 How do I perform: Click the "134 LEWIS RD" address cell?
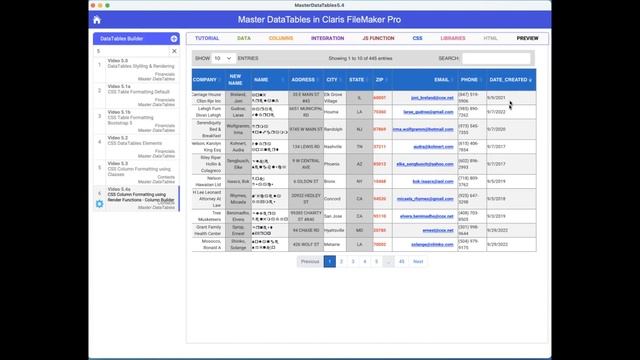(x=306, y=147)
